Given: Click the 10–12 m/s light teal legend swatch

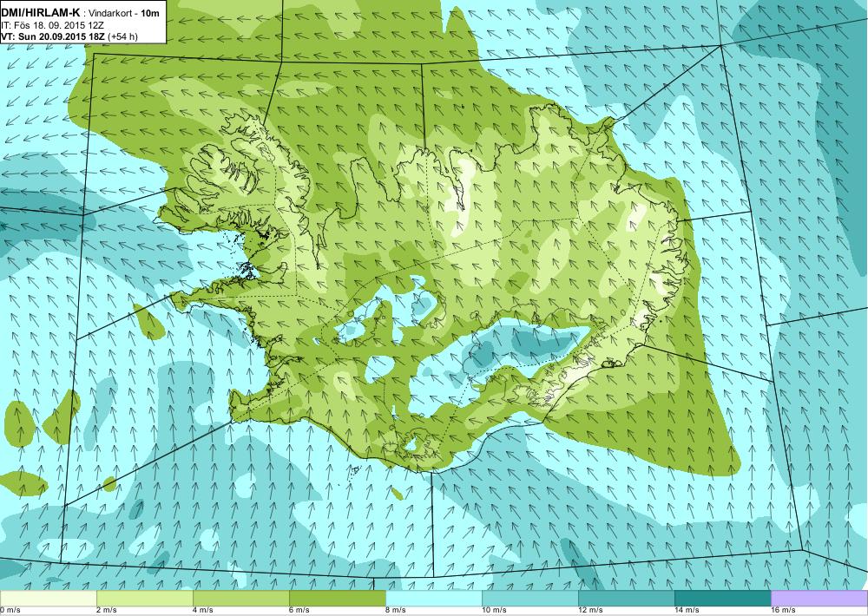Looking at the screenshot, I should (530, 599).
